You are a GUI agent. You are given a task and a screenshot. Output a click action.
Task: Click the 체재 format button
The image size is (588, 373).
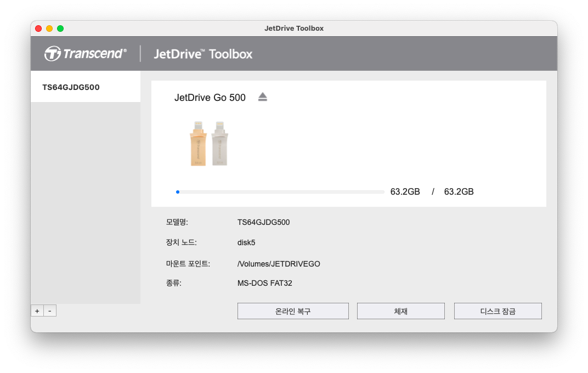[400, 311]
